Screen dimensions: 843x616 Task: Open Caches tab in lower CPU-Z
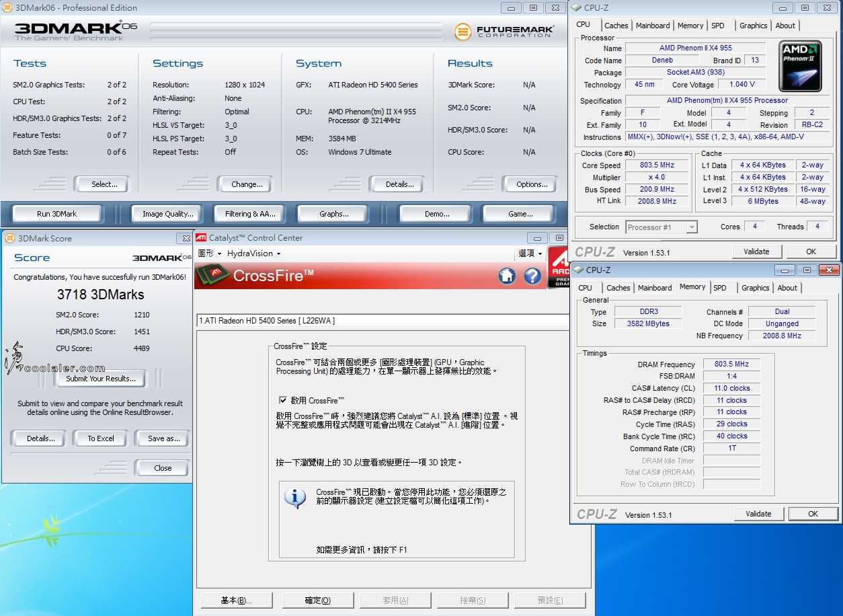618,288
